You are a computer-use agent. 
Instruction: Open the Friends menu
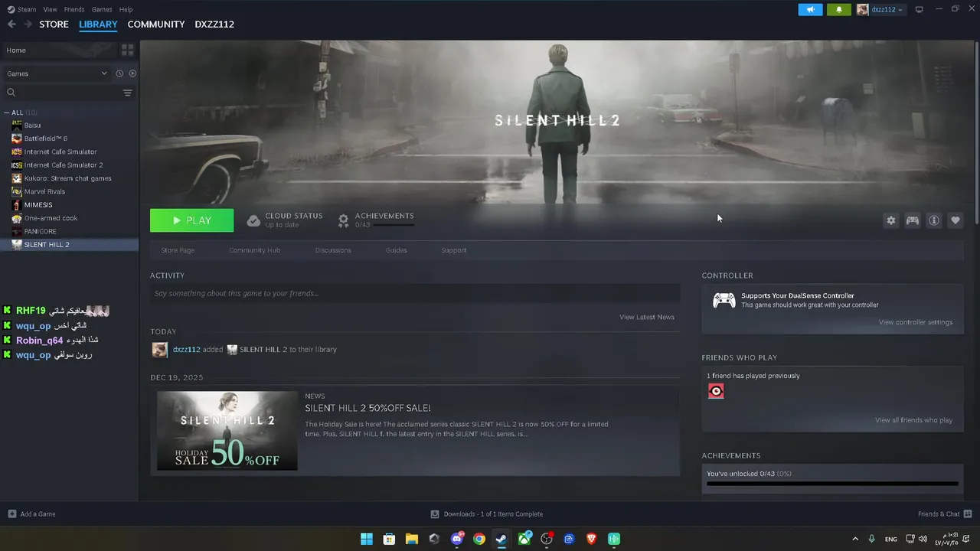point(74,9)
